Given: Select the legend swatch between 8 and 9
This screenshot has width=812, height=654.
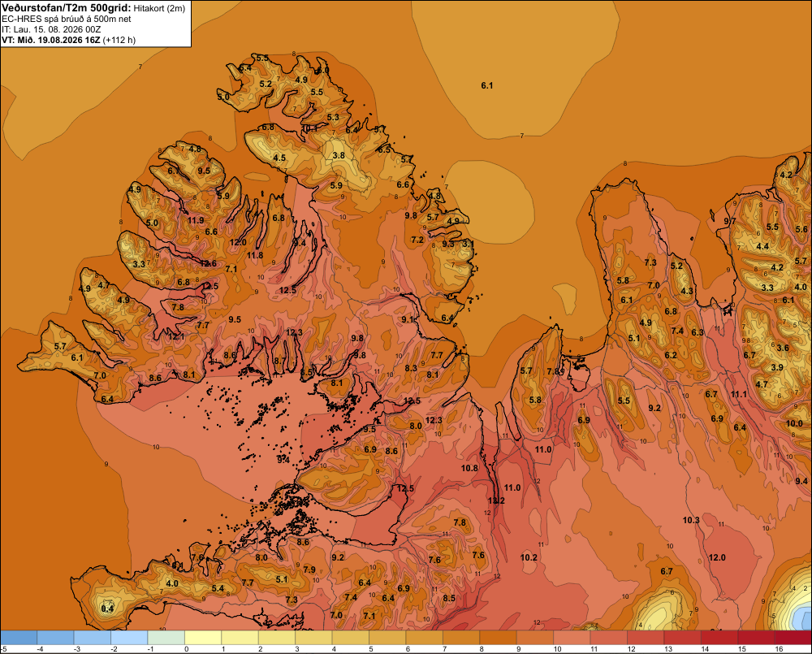Looking at the screenshot, I should [x=499, y=637].
